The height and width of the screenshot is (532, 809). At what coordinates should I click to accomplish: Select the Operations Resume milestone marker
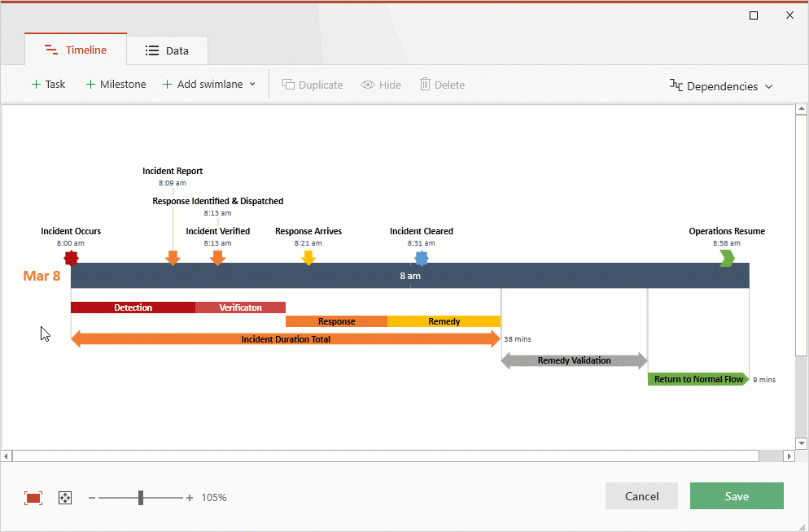click(727, 258)
